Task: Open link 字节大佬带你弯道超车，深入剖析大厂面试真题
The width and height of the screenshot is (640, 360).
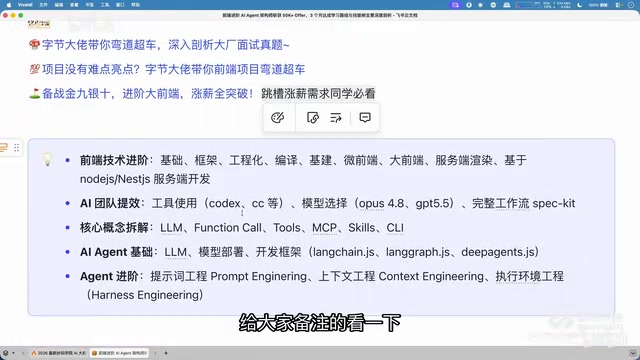Action: (165, 45)
